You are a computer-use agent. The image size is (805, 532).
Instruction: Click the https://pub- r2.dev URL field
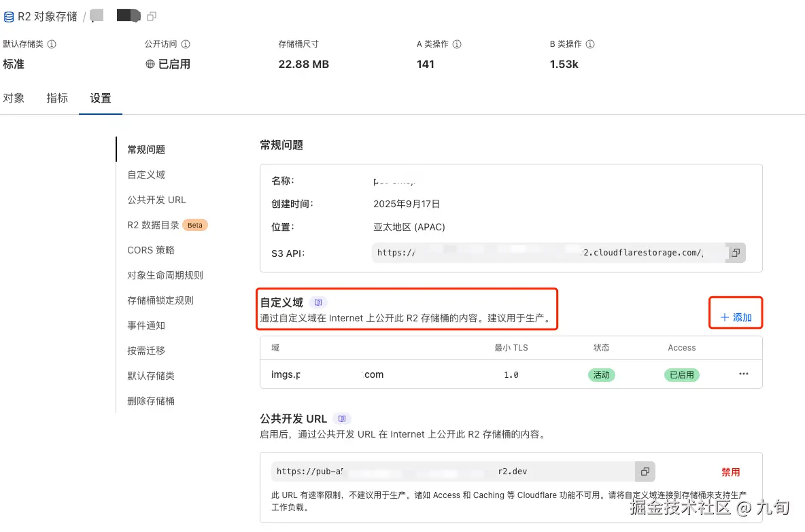(x=453, y=472)
